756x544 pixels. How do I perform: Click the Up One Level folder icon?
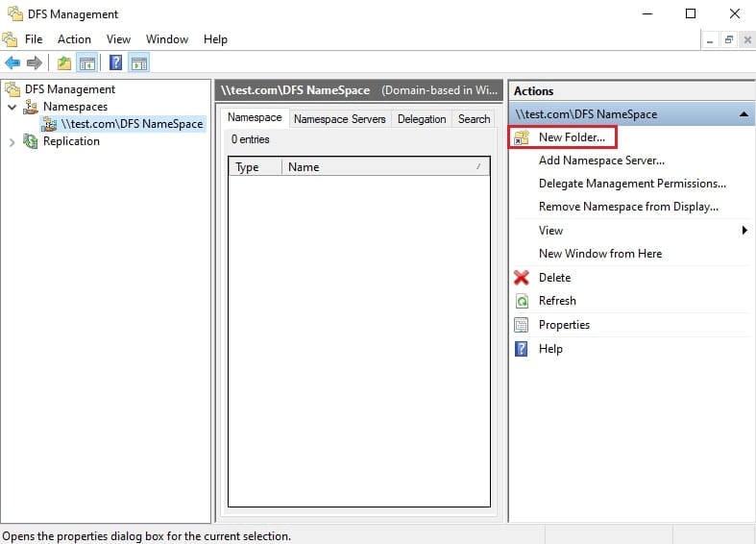[x=64, y=62]
